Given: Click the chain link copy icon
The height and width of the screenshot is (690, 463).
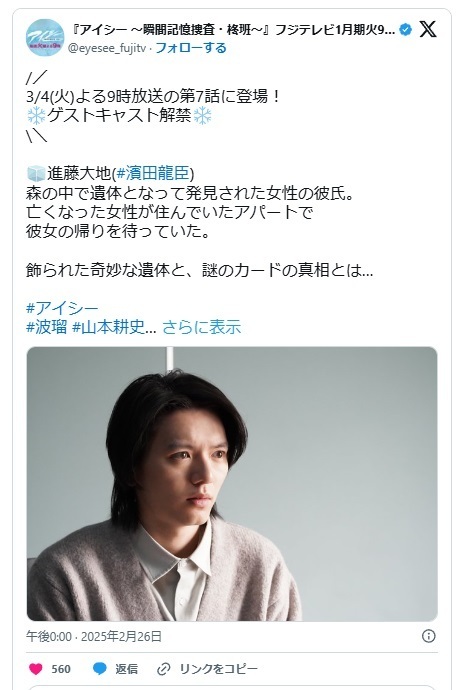Looking at the screenshot, I should (x=163, y=669).
